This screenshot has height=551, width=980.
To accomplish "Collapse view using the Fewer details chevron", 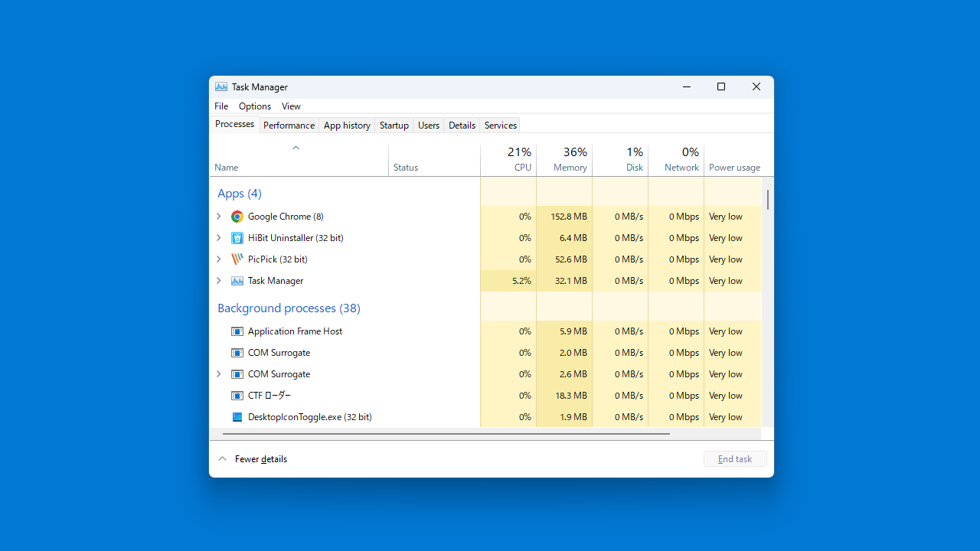I will click(x=223, y=459).
